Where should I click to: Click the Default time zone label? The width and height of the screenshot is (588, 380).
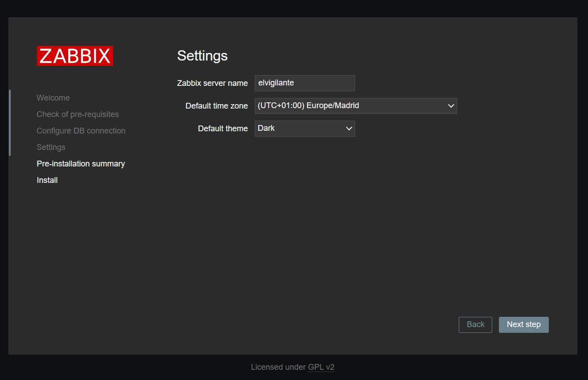click(x=216, y=106)
